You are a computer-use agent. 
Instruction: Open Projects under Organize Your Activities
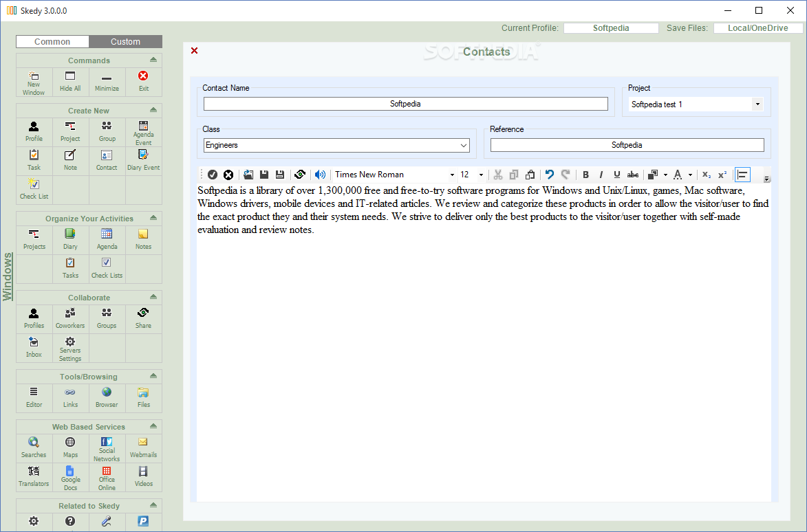[34, 239]
